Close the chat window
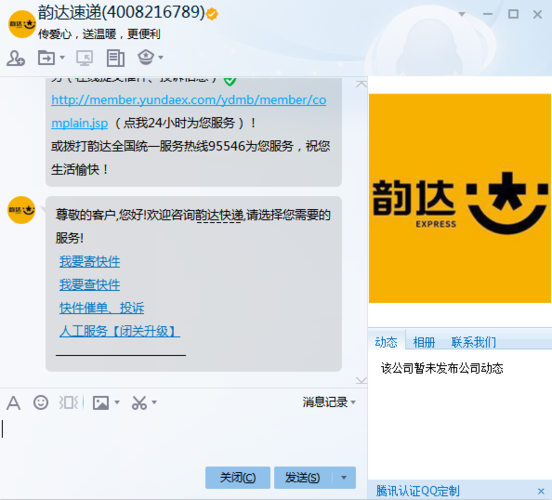 (537, 14)
